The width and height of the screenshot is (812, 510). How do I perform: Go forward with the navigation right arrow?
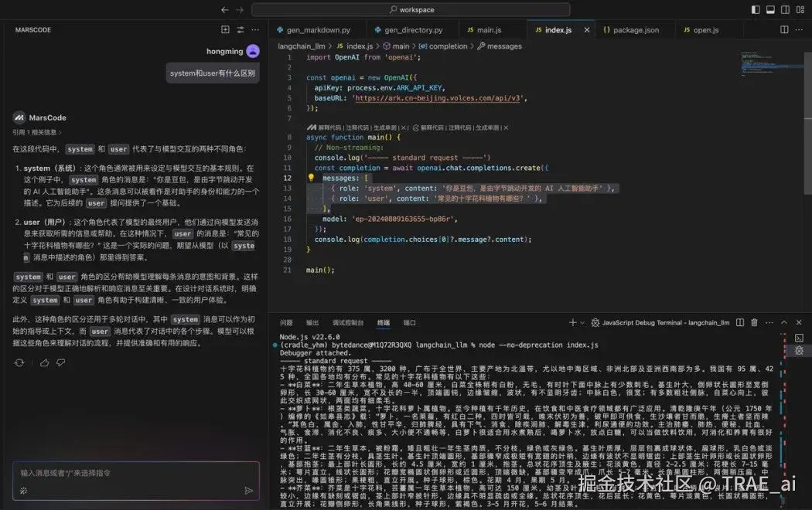(240, 10)
